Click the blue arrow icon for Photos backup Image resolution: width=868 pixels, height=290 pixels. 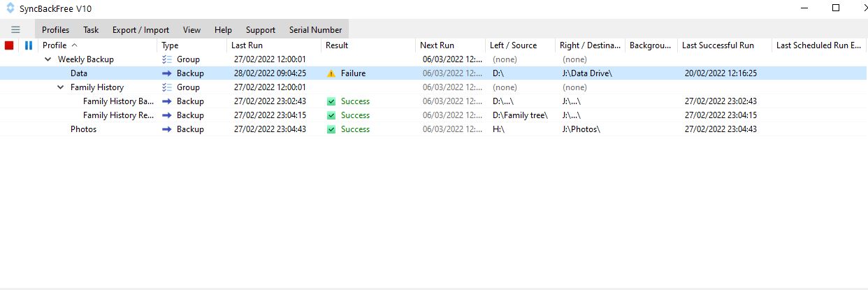(167, 129)
